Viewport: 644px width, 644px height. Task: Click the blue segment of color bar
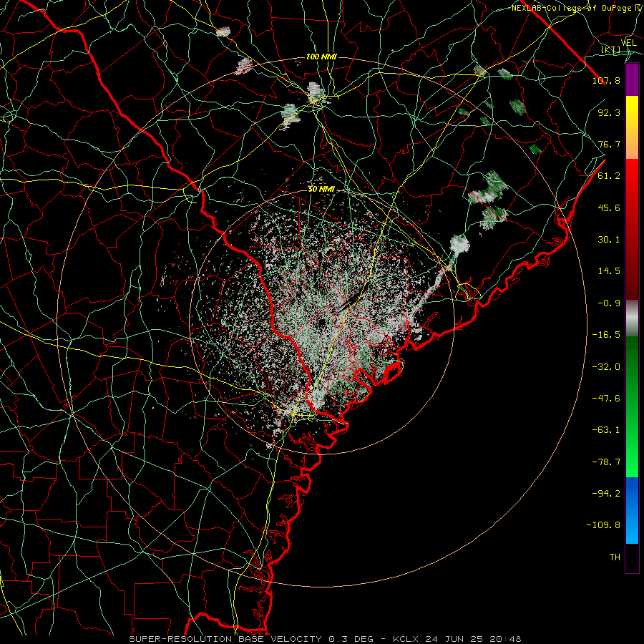[632, 510]
